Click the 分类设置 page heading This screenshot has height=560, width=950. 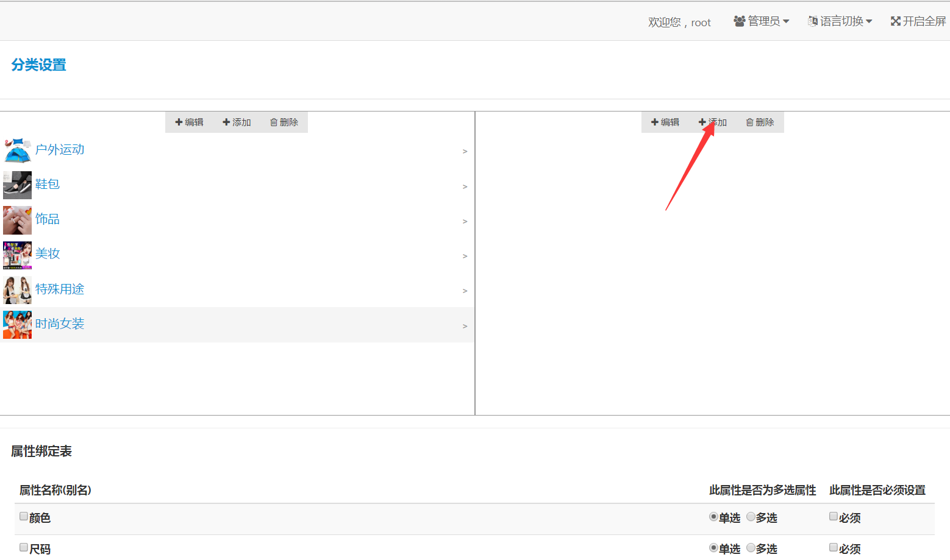pos(38,65)
